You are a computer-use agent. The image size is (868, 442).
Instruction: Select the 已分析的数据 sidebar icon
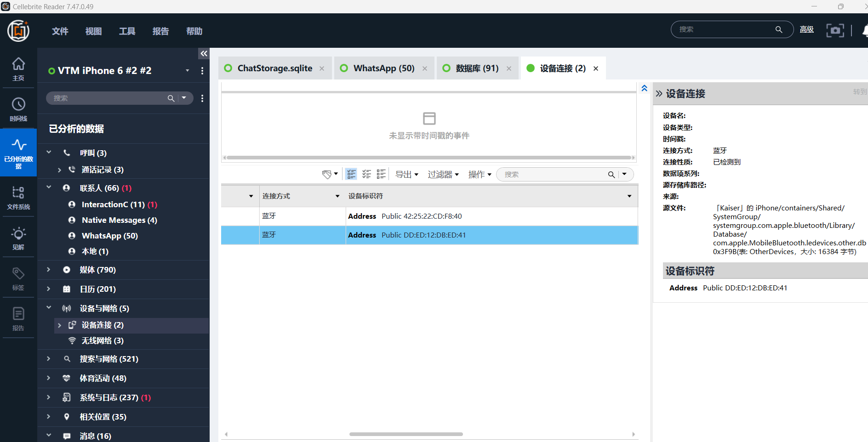(18, 153)
